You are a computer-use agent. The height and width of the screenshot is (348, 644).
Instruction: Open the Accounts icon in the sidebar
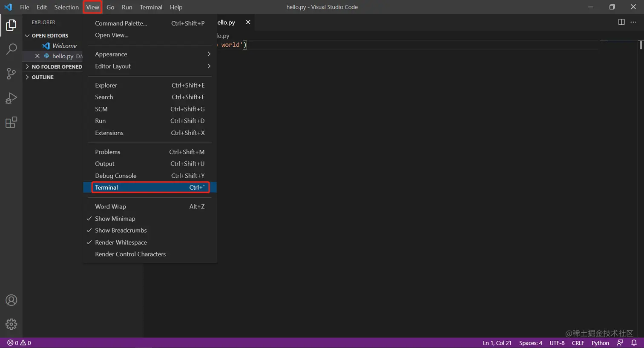(11, 300)
